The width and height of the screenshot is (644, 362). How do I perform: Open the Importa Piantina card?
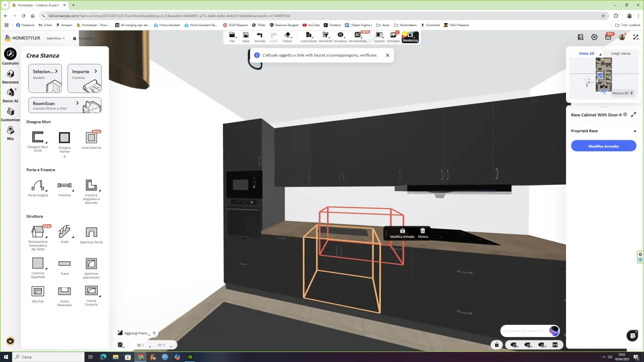click(85, 78)
